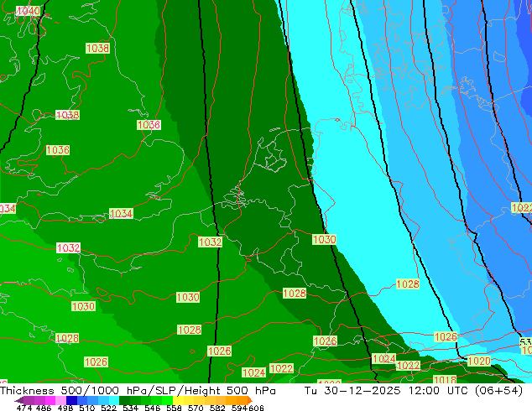Click the 1034 isobar label over the Channel
Viewport: 532px width, 411px height.
click(121, 214)
